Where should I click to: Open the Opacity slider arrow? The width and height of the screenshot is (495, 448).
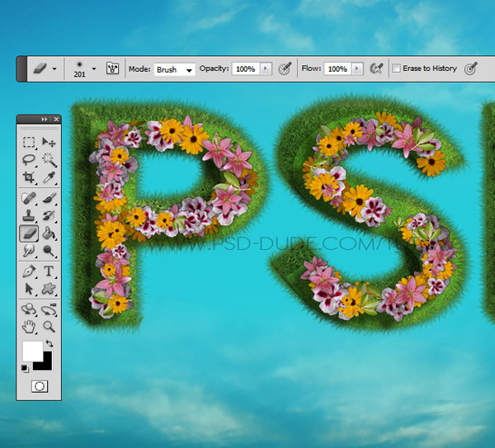[x=266, y=69]
